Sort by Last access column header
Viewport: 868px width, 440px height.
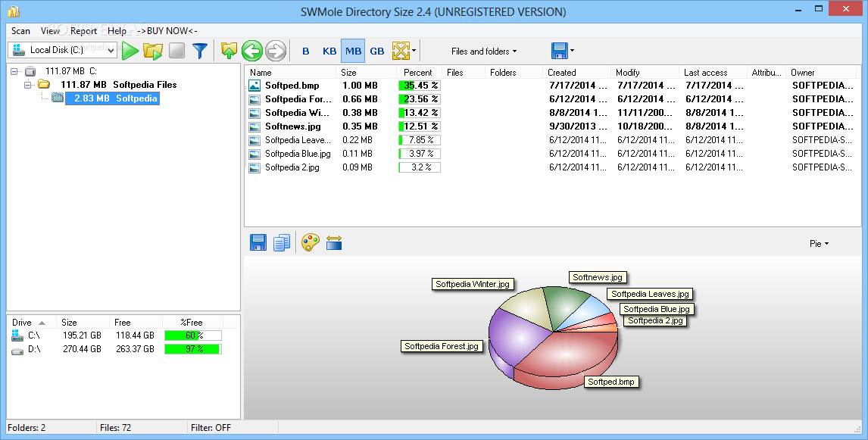[713, 73]
